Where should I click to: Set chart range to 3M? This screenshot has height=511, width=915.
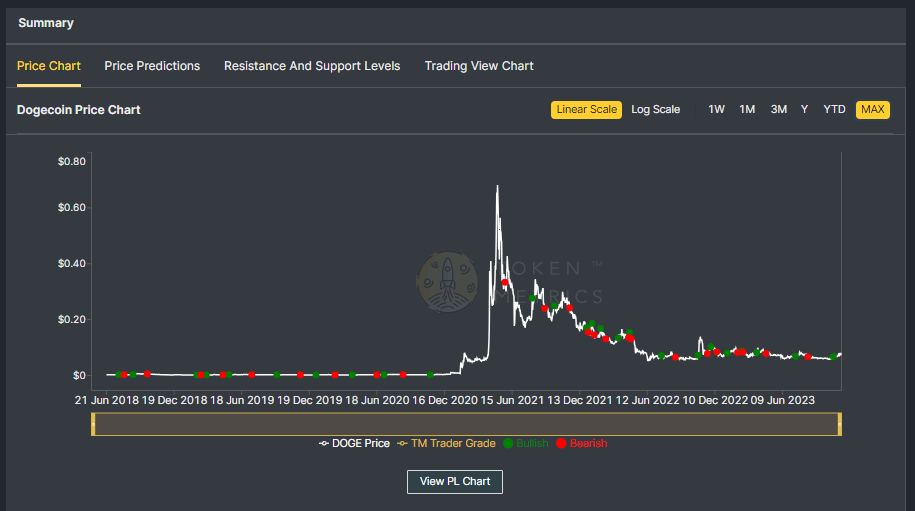[778, 110]
